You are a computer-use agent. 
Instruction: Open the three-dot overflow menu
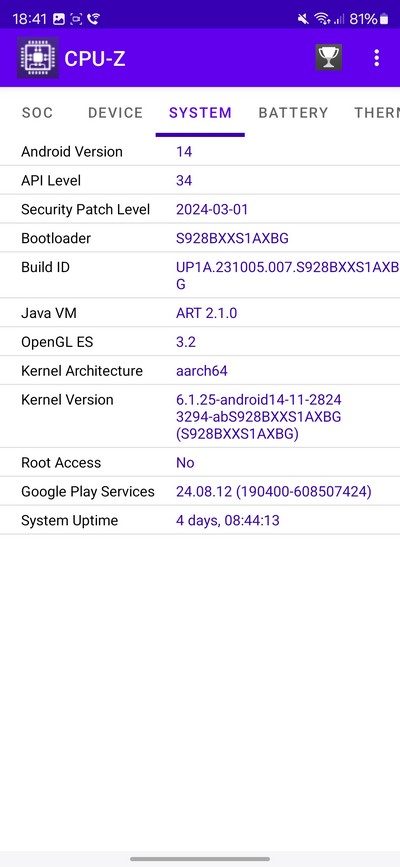(377, 58)
